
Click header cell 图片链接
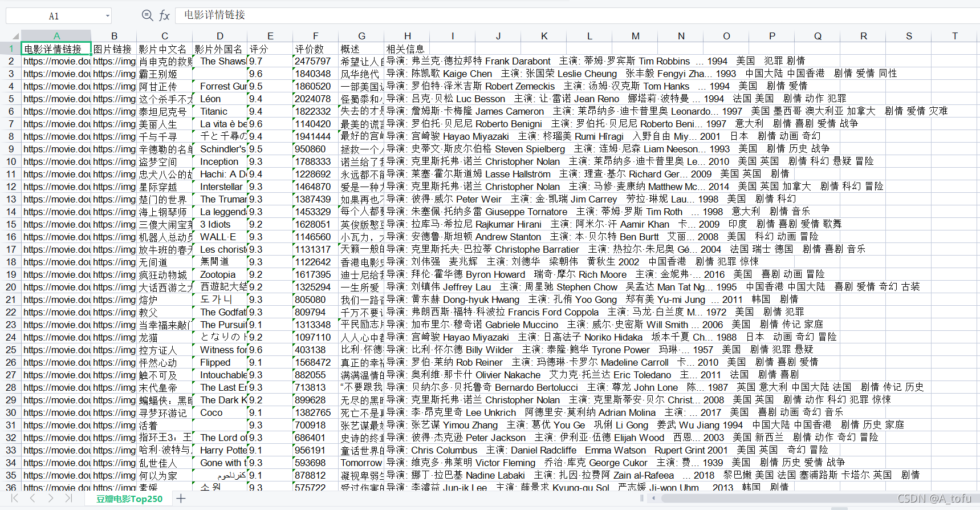(114, 48)
